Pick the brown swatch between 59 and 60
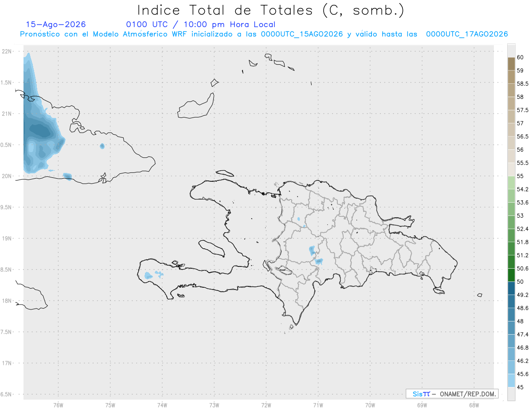 [511, 64]
